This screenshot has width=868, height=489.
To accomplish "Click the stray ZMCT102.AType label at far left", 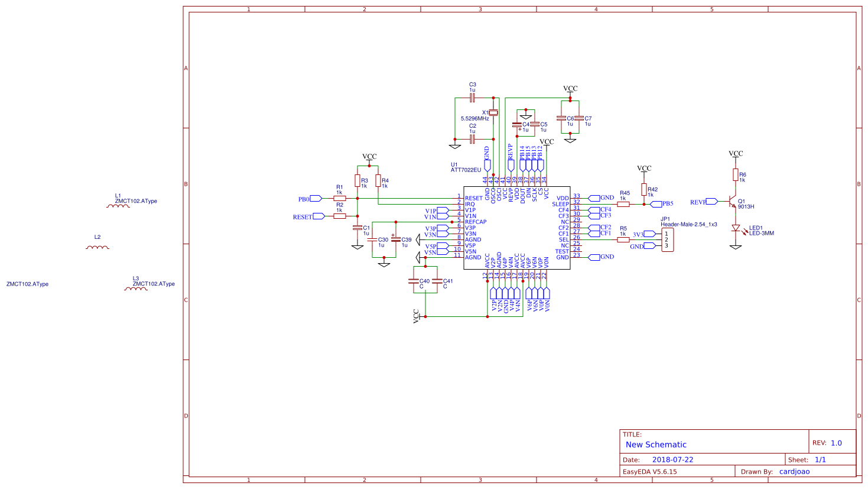I will click(27, 284).
